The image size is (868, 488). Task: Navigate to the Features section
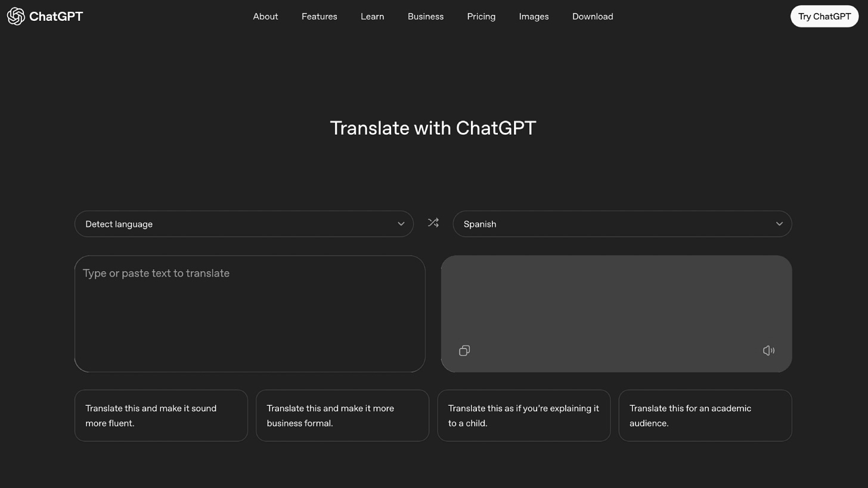coord(320,16)
